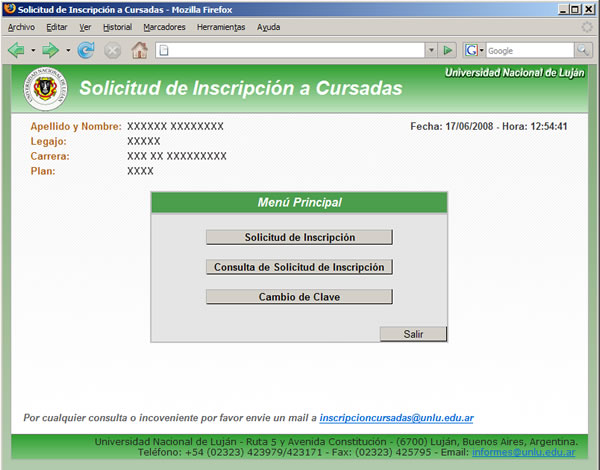Click the Salir button
This screenshot has width=600, height=470.
tap(413, 334)
